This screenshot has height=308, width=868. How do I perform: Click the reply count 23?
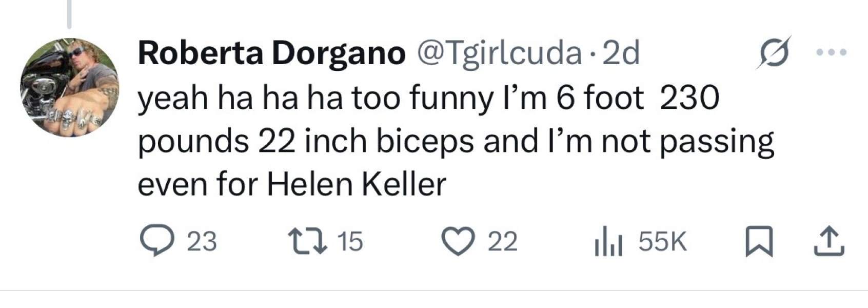[x=201, y=241]
